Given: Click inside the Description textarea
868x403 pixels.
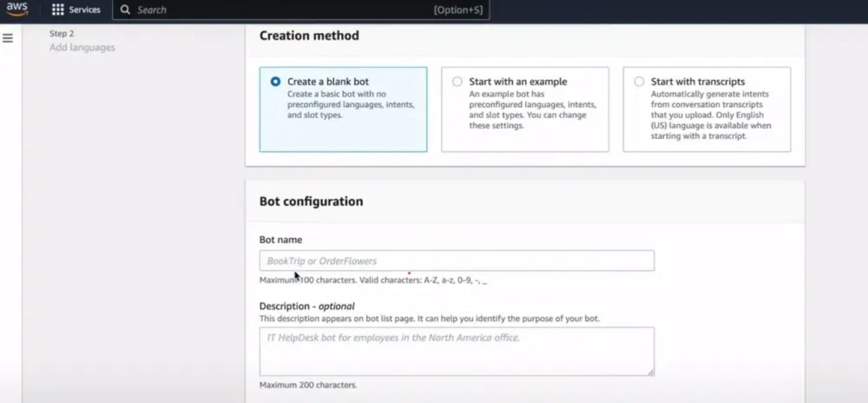Looking at the screenshot, I should pyautogui.click(x=456, y=349).
